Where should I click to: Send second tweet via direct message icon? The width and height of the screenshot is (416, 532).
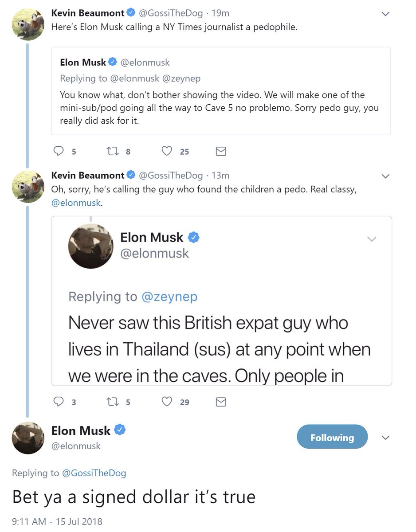click(x=221, y=402)
